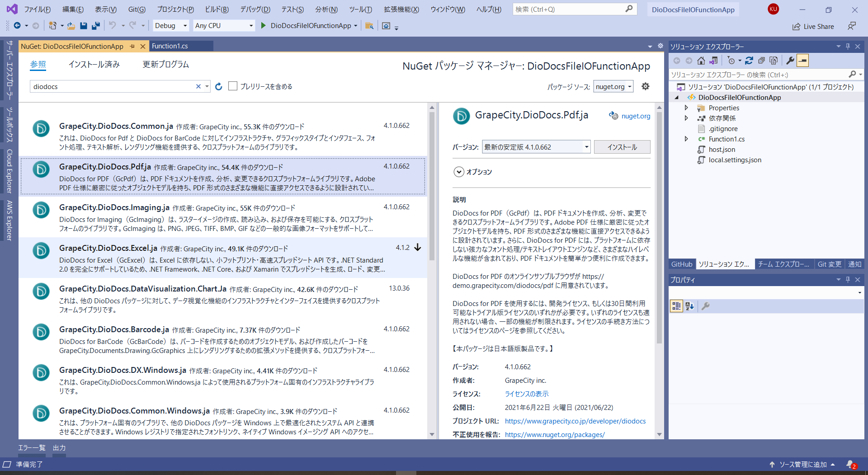Start debugging with the green play icon

tap(264, 26)
